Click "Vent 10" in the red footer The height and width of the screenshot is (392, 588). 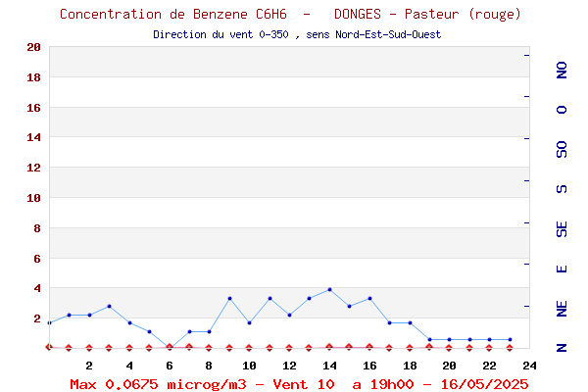(304, 384)
